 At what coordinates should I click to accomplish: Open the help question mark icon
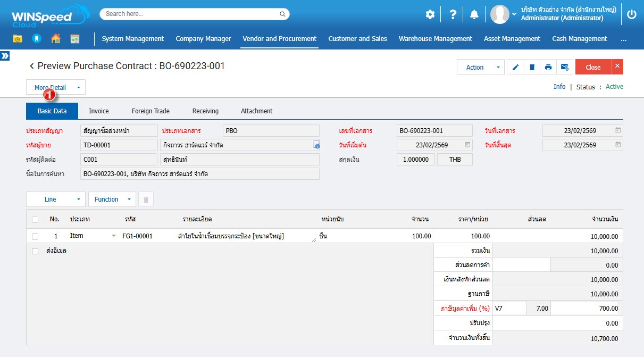coord(453,14)
